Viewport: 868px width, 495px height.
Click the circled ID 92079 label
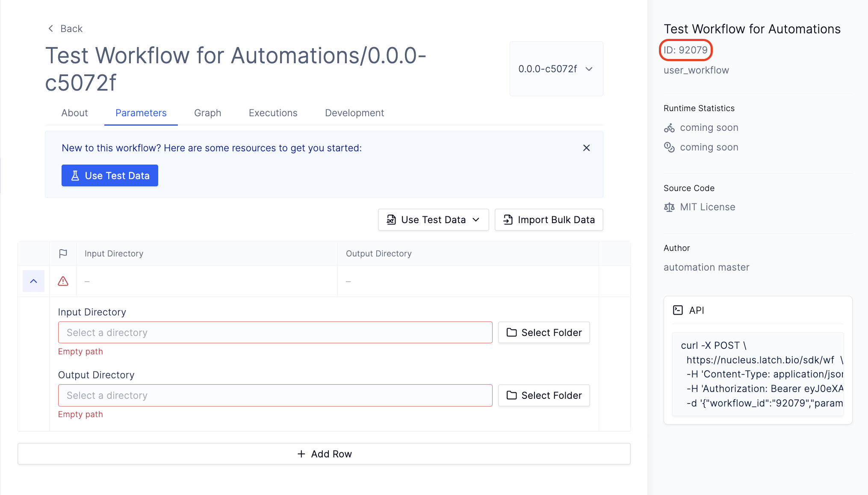(x=685, y=50)
